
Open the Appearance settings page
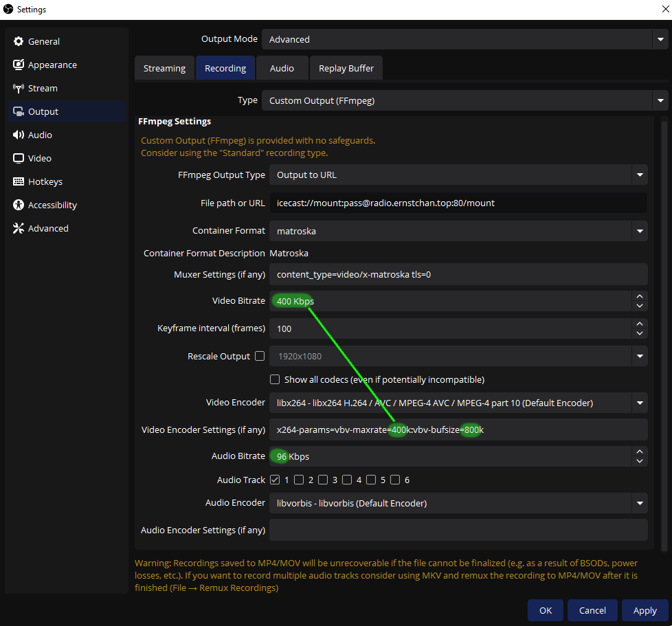click(x=67, y=65)
